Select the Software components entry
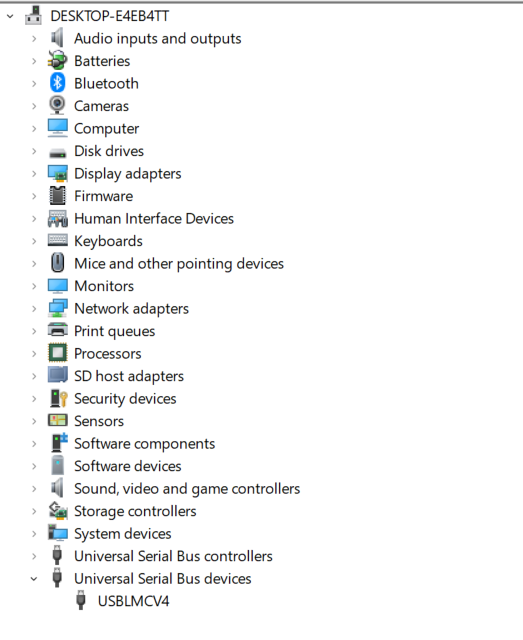The width and height of the screenshot is (523, 640). [x=145, y=444]
